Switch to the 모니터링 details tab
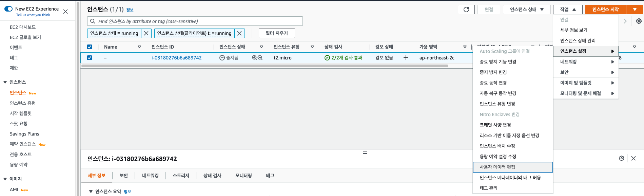 point(243,176)
